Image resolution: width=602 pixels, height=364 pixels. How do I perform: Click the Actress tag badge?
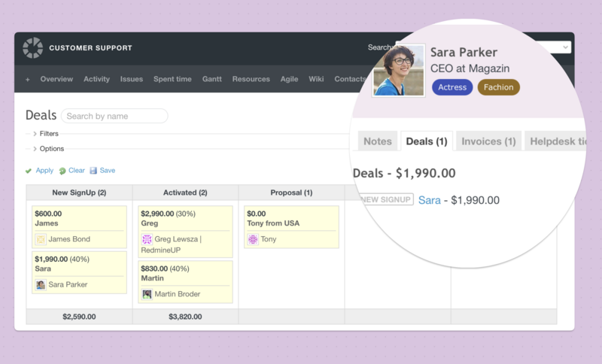coord(452,87)
